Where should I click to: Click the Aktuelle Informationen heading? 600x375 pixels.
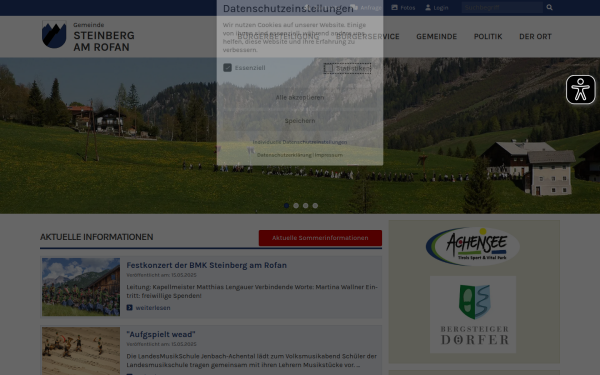pyautogui.click(x=96, y=237)
